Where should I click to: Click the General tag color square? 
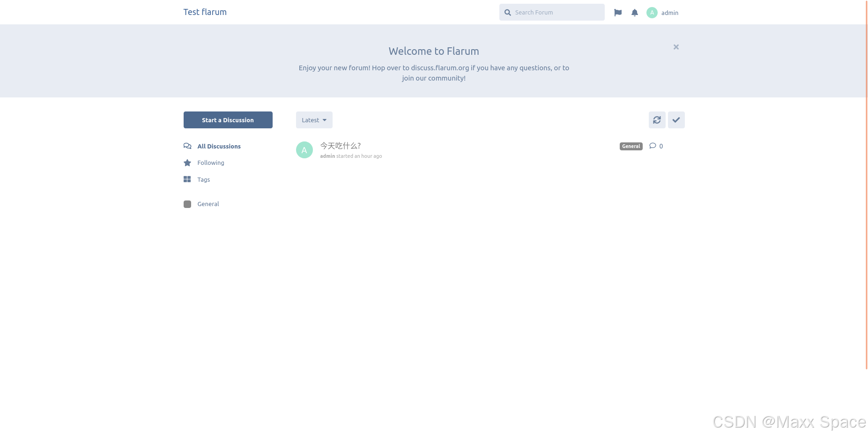(x=187, y=204)
